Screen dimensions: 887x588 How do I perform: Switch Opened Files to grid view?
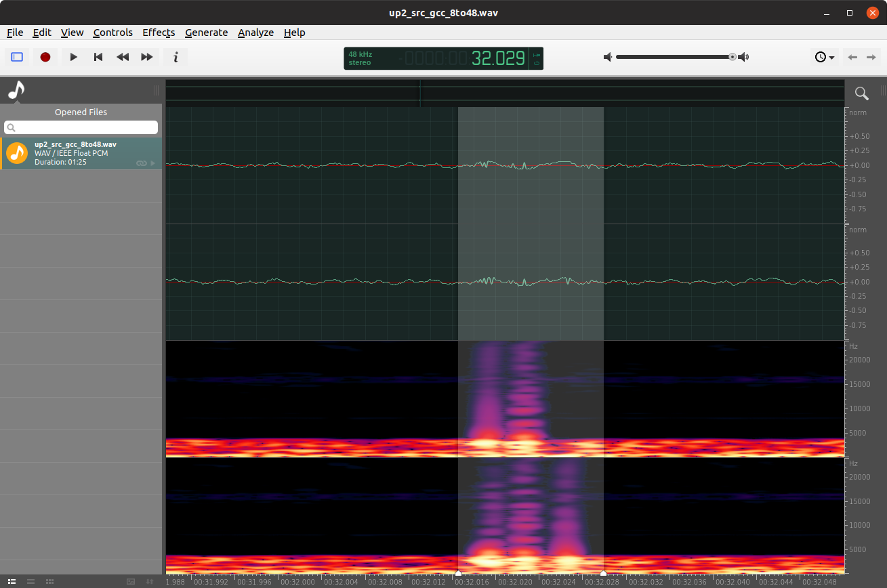pos(49,581)
